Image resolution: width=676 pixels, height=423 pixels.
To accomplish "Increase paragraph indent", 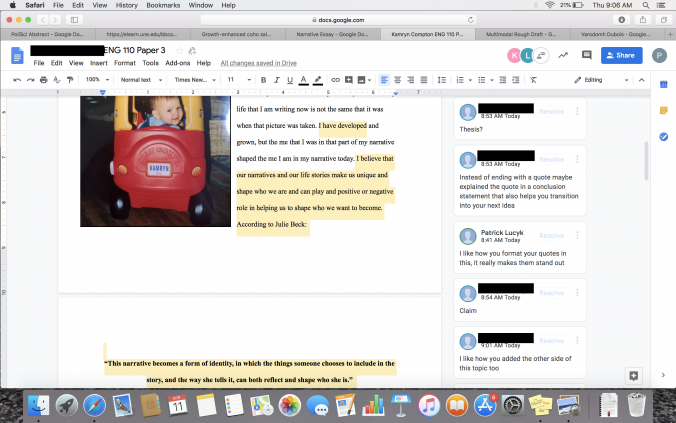I will pos(516,80).
